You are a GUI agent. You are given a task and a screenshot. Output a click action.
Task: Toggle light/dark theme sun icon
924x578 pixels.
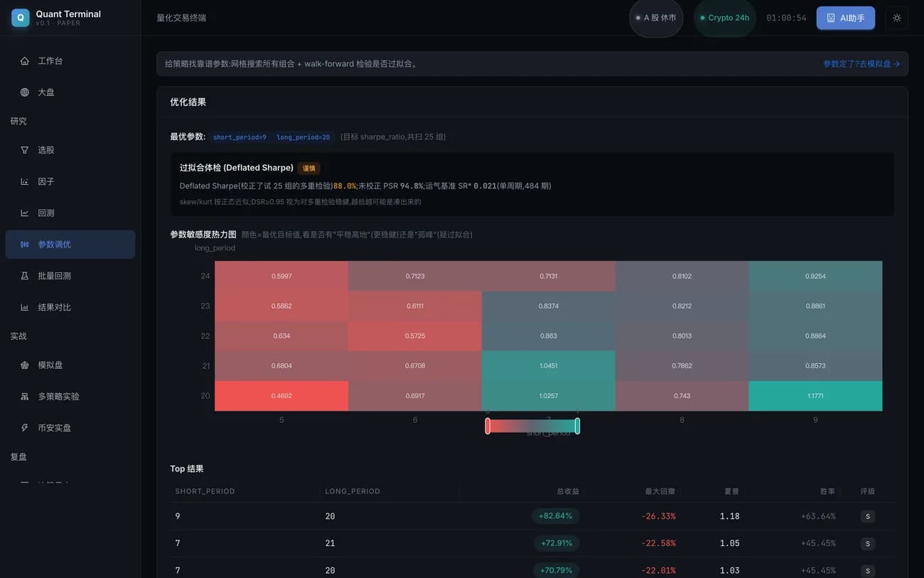897,18
